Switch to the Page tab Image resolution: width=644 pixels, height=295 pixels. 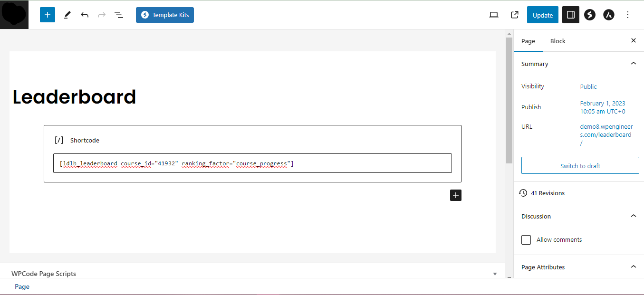coord(528,41)
